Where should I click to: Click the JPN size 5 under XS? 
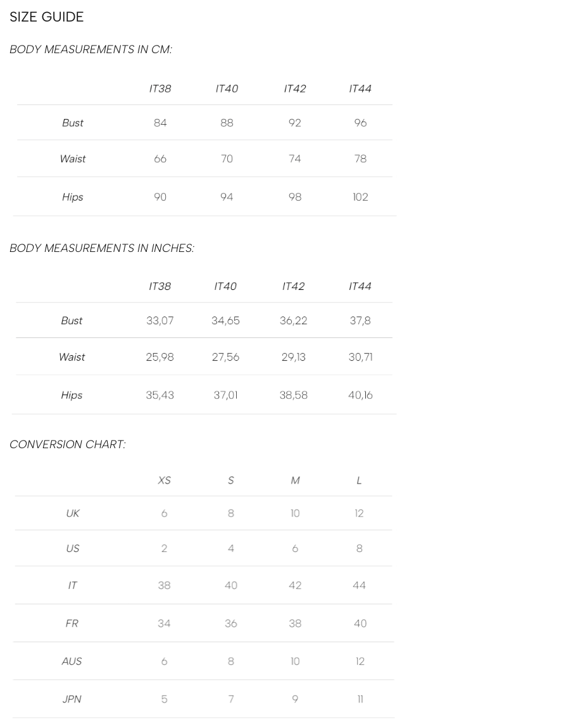(x=164, y=700)
